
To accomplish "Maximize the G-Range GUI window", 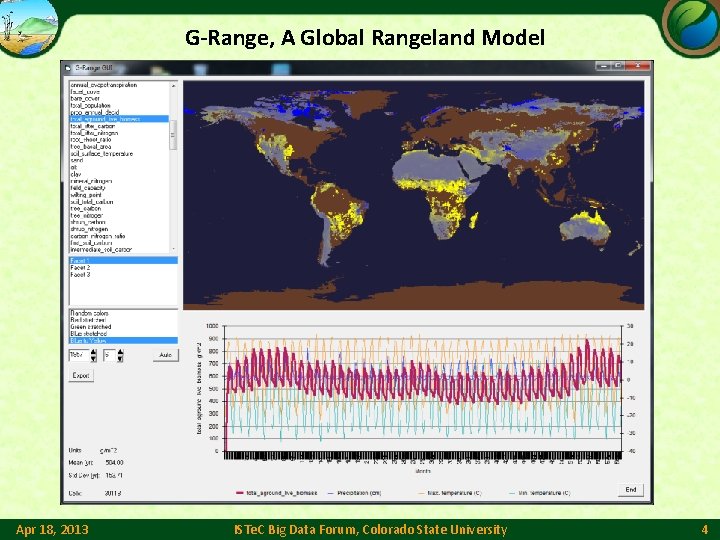I will (x=618, y=66).
